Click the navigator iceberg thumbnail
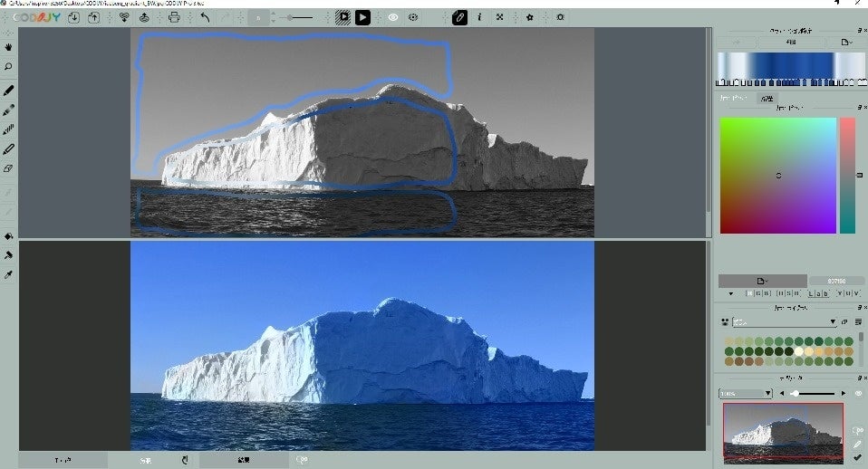868x469 pixels. pos(784,433)
